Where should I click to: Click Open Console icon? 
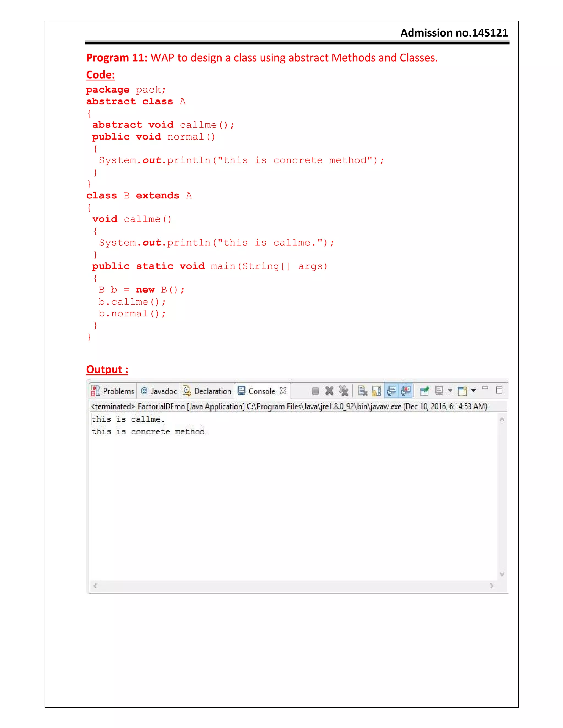(x=462, y=391)
